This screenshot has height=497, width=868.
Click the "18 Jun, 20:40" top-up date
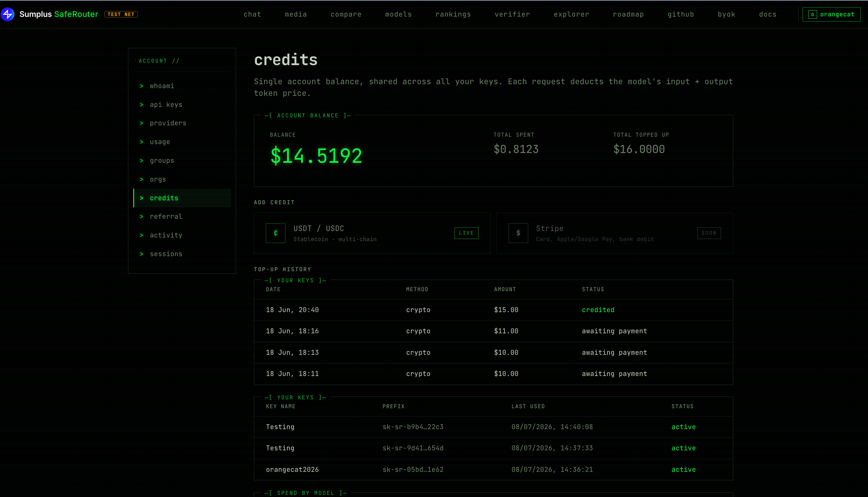(292, 310)
